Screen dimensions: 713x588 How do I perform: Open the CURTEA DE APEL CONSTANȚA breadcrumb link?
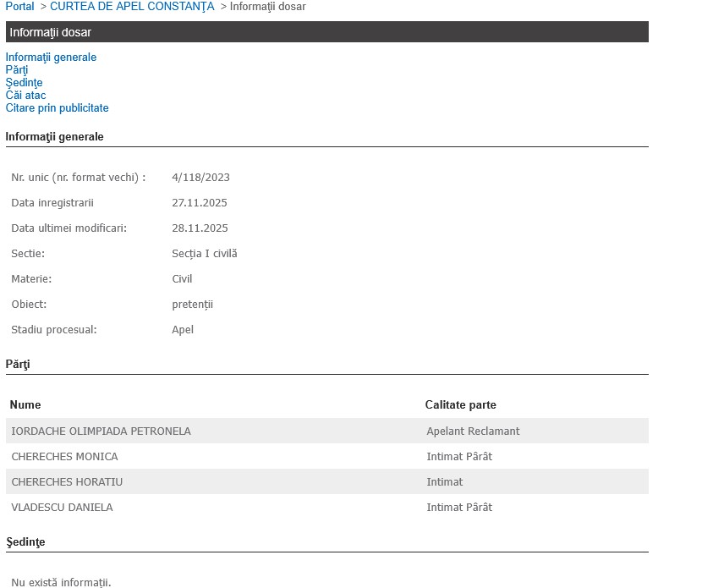pos(132,7)
